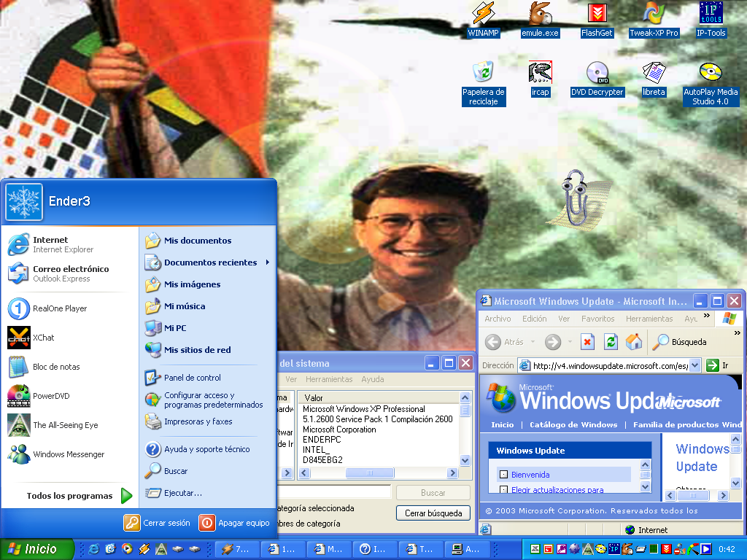Image resolution: width=747 pixels, height=560 pixels.
Task: Select AutoPlay Media Studio 4.0 icon
Action: [711, 83]
